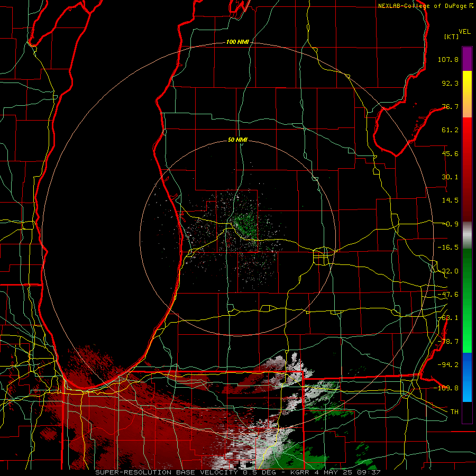Click the TH label beside the scale
This screenshot has width=476, height=476.
454,412
